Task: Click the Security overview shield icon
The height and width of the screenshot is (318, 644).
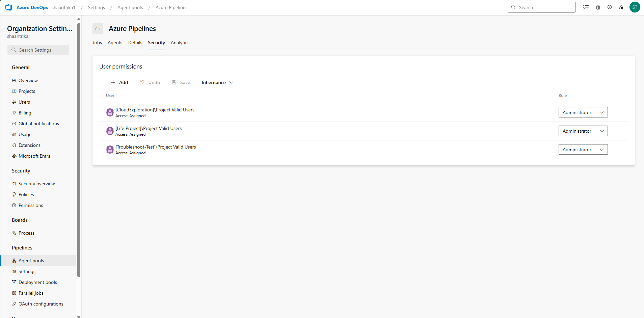Action: pyautogui.click(x=14, y=184)
